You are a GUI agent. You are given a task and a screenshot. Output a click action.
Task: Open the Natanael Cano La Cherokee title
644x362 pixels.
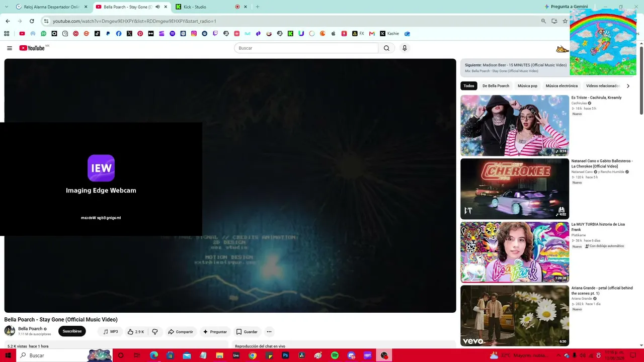tap(602, 164)
